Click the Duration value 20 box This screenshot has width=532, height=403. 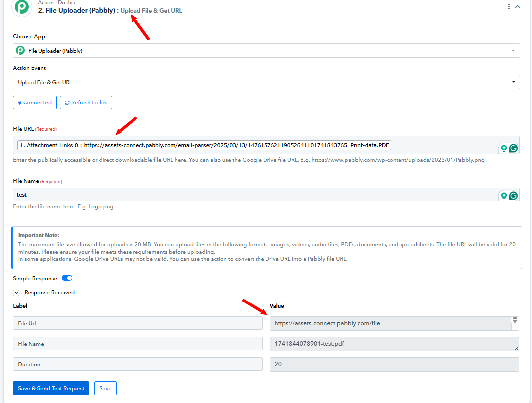394,364
